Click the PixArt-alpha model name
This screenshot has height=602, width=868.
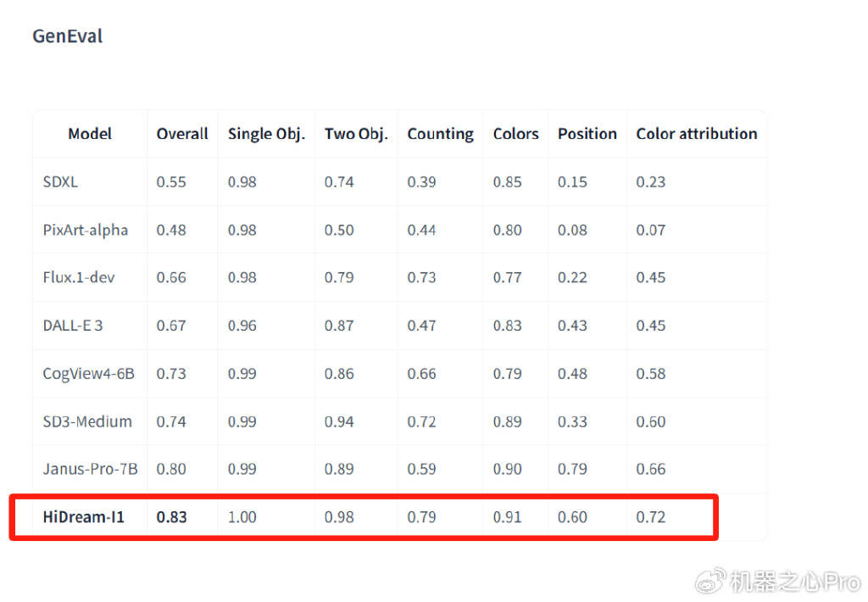coord(86,230)
